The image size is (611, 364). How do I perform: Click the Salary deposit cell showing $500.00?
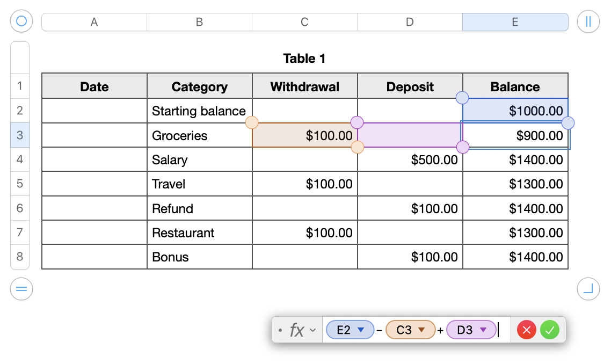point(410,160)
